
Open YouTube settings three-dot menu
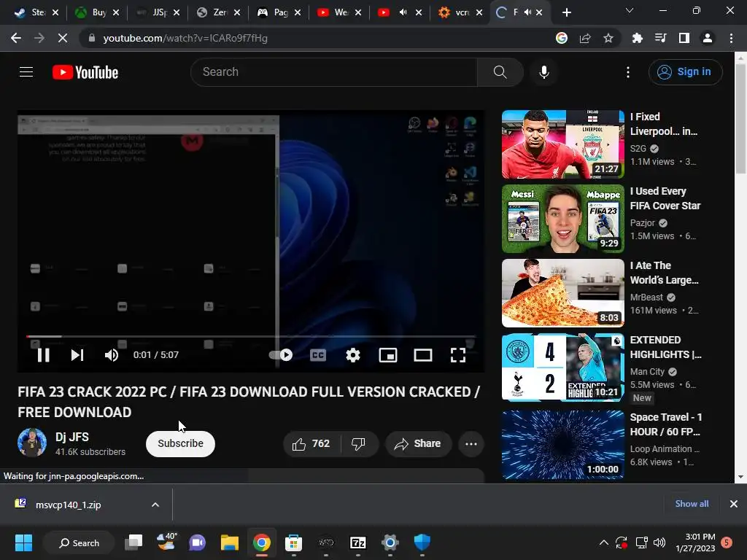click(628, 72)
